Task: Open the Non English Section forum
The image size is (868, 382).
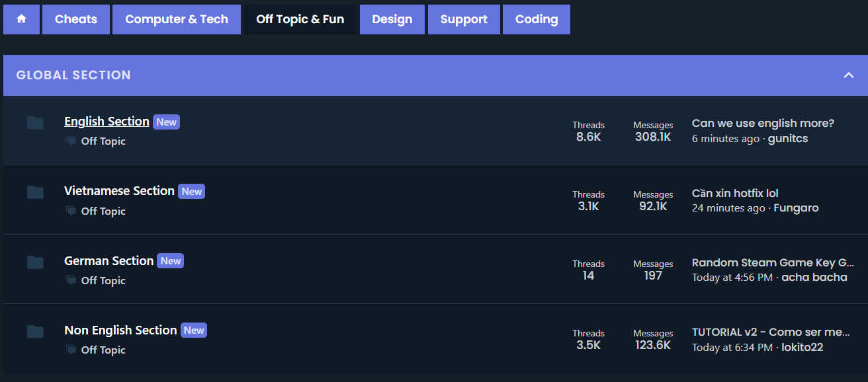Action: coord(120,330)
